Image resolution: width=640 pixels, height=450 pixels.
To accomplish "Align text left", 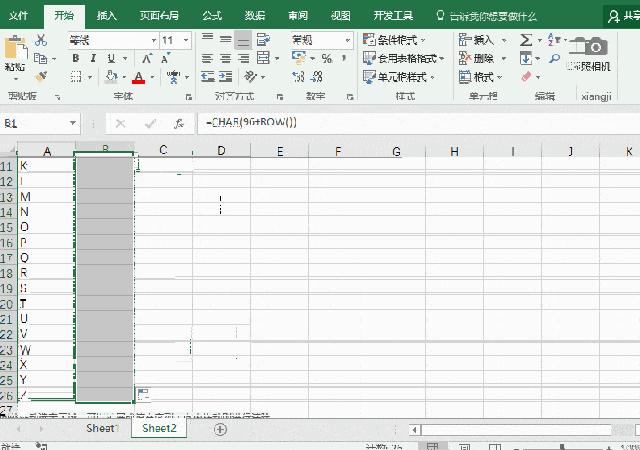I will [x=207, y=58].
